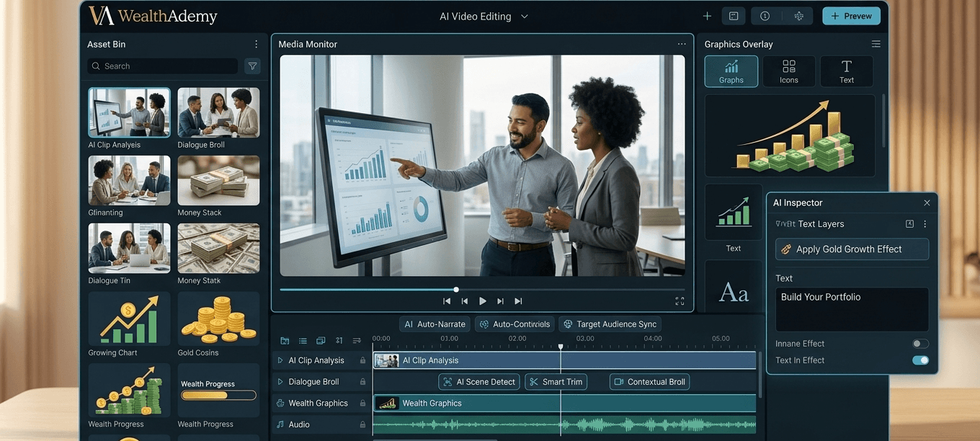Toggle Text In Effect on
Image resolution: width=980 pixels, height=441 pixels.
click(920, 360)
